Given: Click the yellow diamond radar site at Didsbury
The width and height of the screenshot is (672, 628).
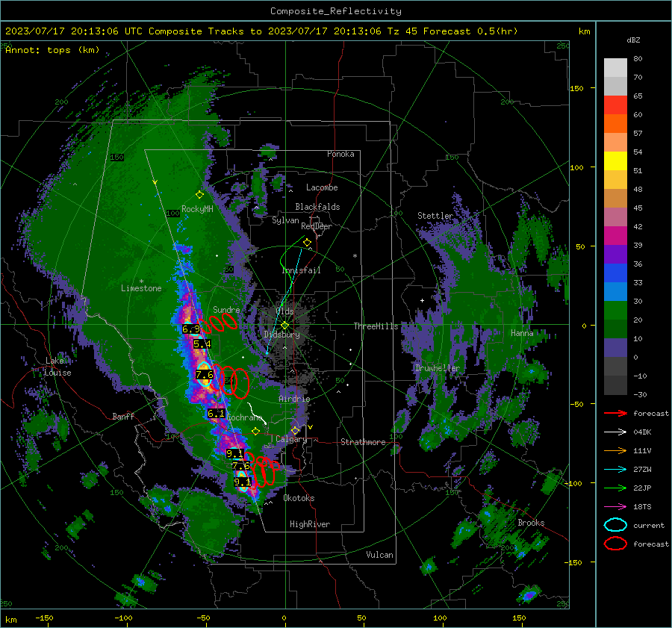Looking at the screenshot, I should click(x=285, y=326).
